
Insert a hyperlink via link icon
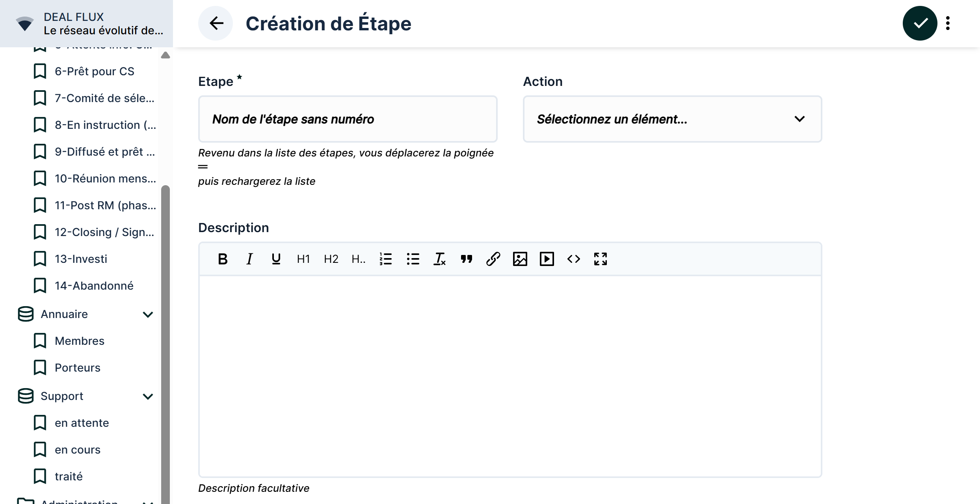[493, 259]
